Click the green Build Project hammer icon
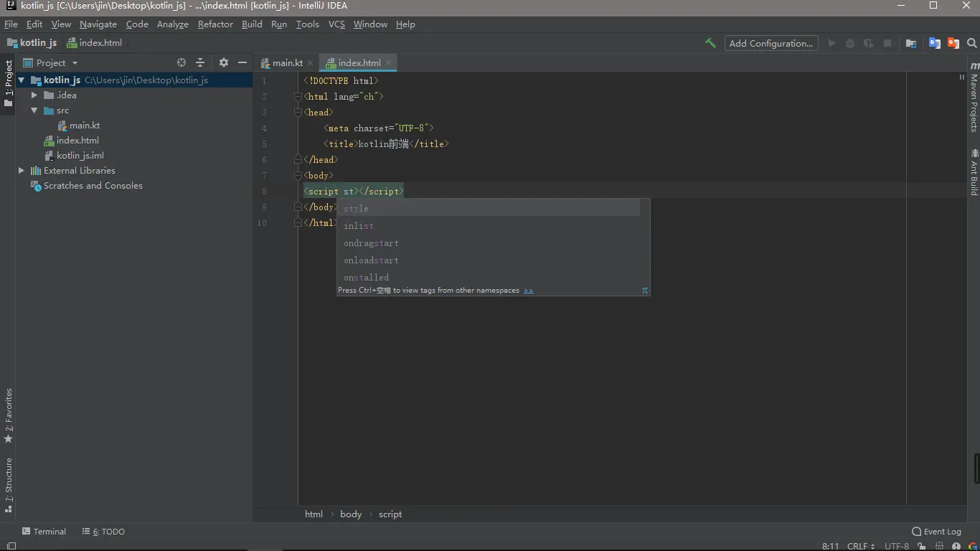 click(710, 43)
